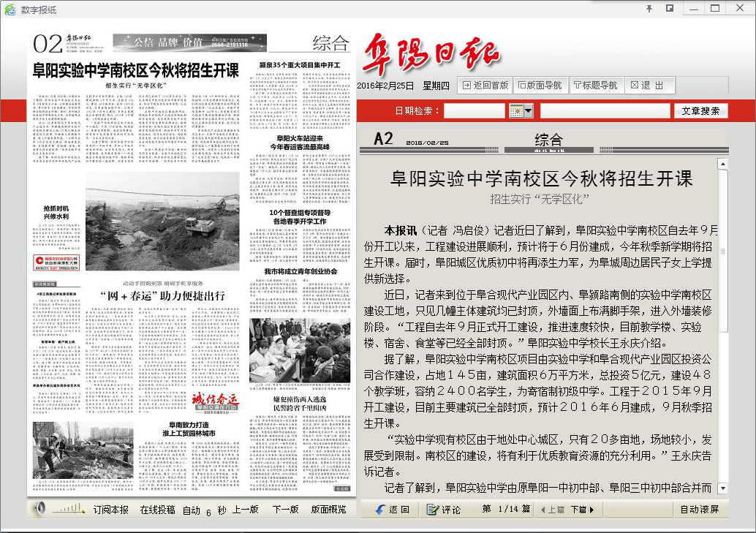Toggle 自动滚屏 auto-scroll

click(x=699, y=510)
